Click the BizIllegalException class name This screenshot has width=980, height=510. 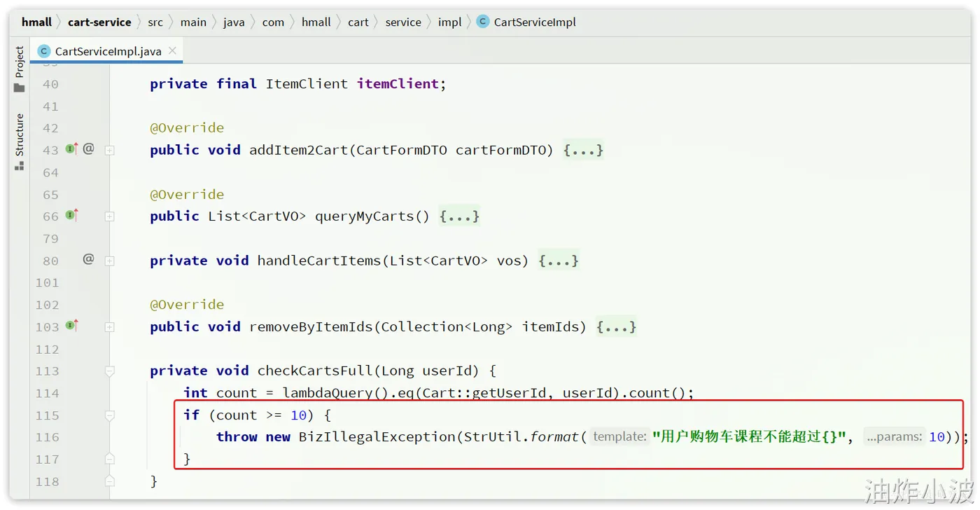[377, 437]
